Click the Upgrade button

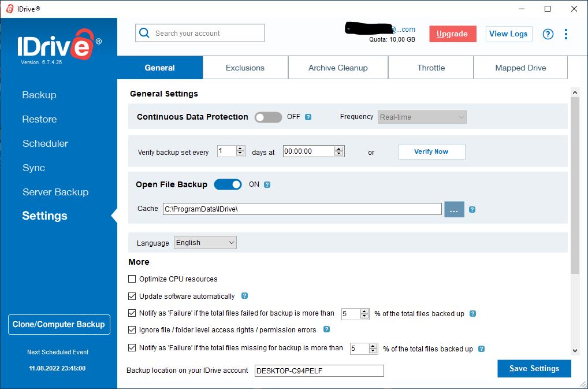453,34
